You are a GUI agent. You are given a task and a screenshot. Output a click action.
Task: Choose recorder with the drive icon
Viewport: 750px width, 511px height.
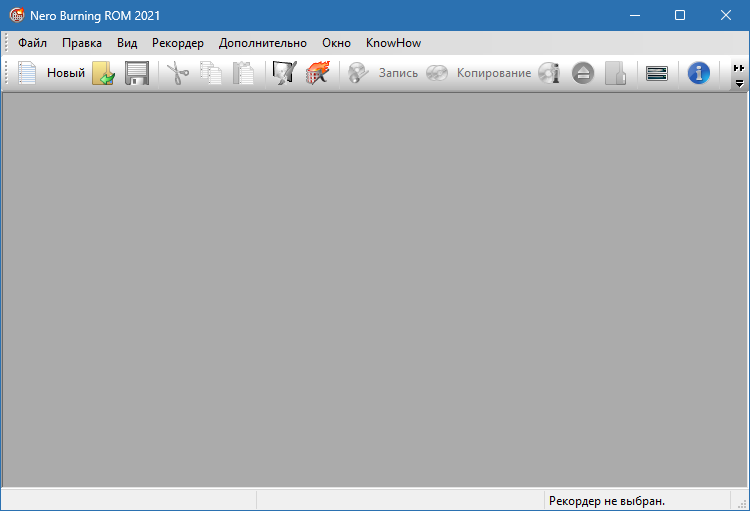[657, 73]
